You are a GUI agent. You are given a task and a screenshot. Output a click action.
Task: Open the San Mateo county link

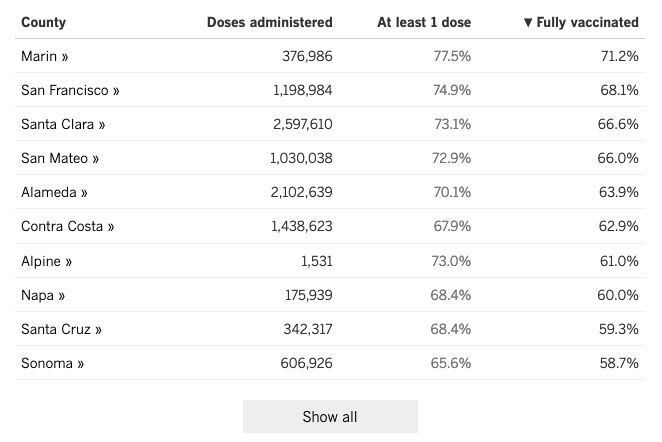click(x=60, y=158)
